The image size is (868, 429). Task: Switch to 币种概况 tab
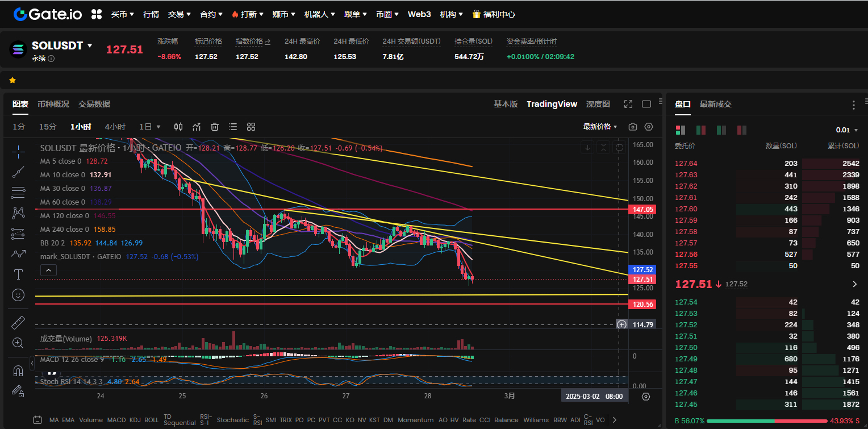tap(53, 104)
